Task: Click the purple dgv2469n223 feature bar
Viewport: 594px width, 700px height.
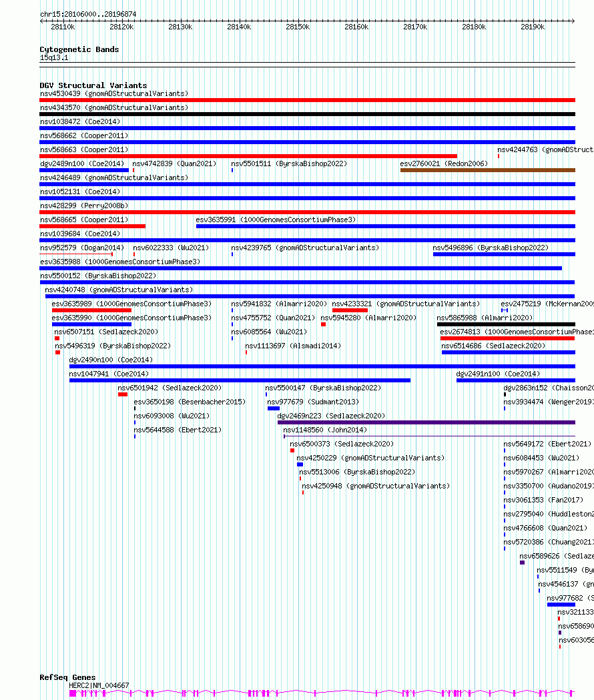Action: click(x=426, y=422)
